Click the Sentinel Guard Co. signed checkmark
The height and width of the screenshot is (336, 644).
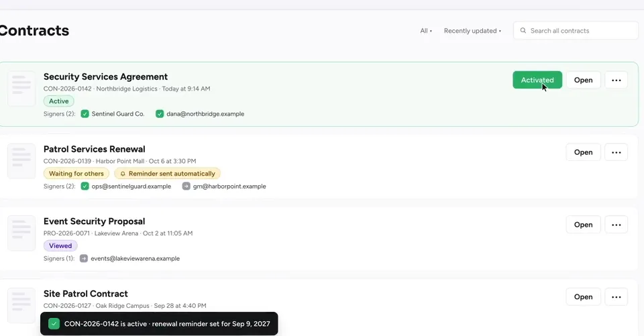85,114
